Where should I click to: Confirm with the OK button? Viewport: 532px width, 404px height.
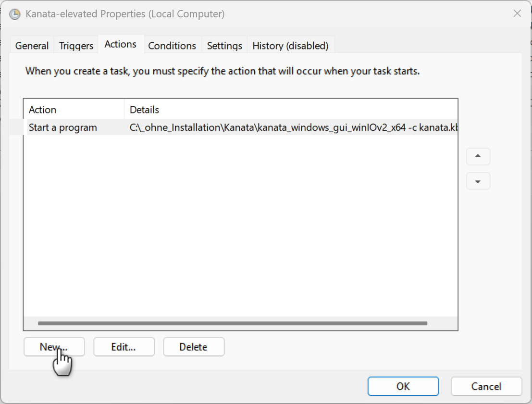coord(403,386)
